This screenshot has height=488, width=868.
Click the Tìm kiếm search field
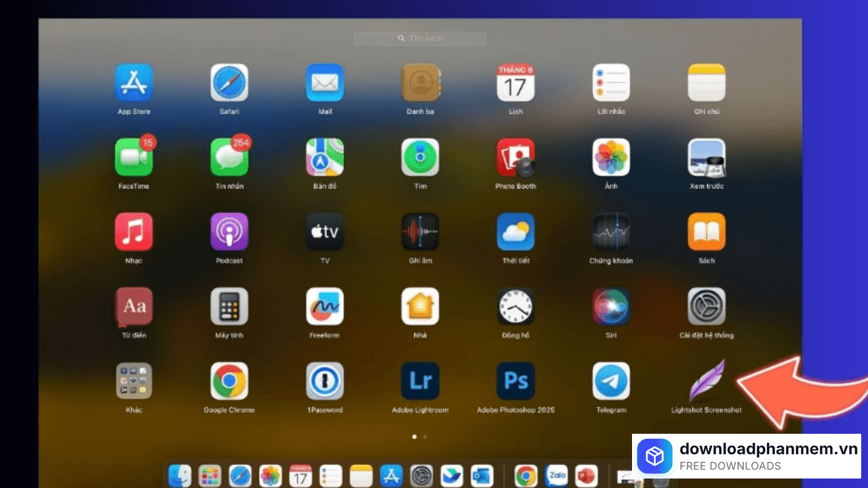coord(420,39)
